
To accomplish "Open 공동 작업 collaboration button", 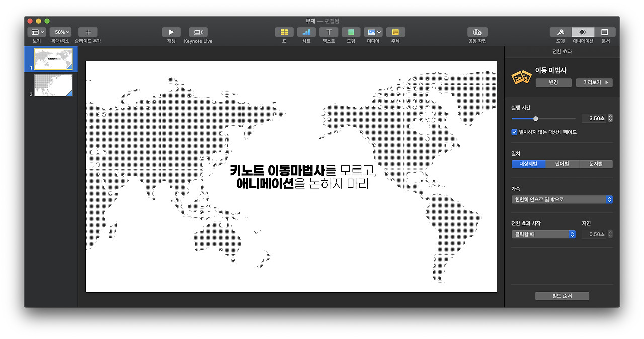I will coord(477,32).
